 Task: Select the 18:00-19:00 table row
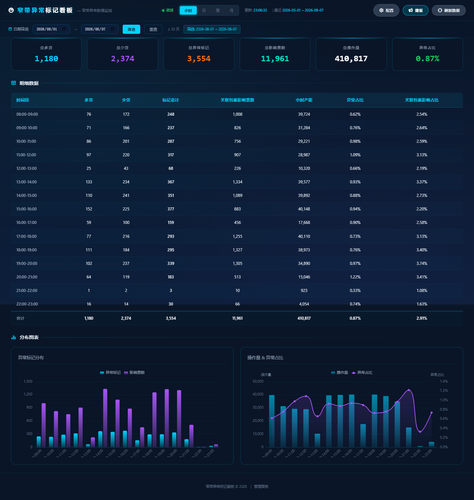tap(237, 250)
